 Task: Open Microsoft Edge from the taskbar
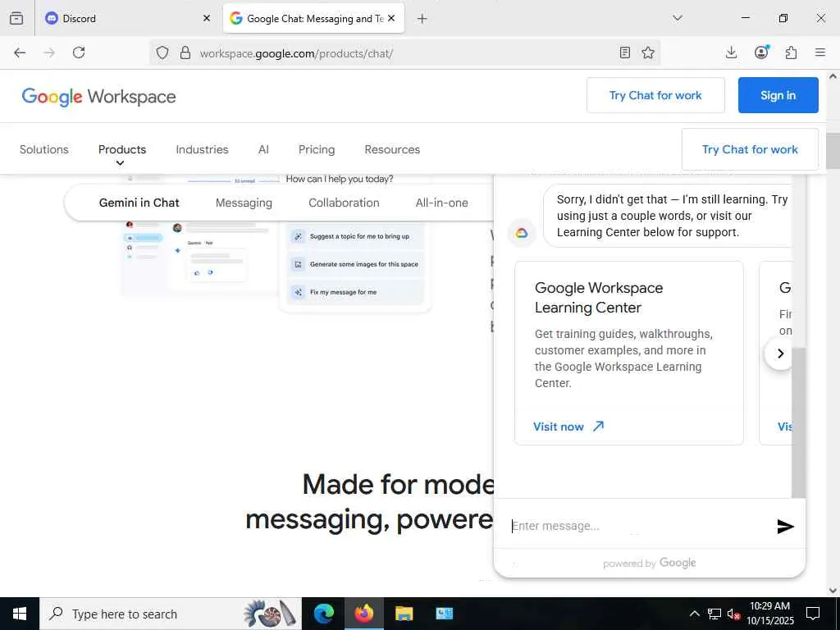(x=324, y=614)
